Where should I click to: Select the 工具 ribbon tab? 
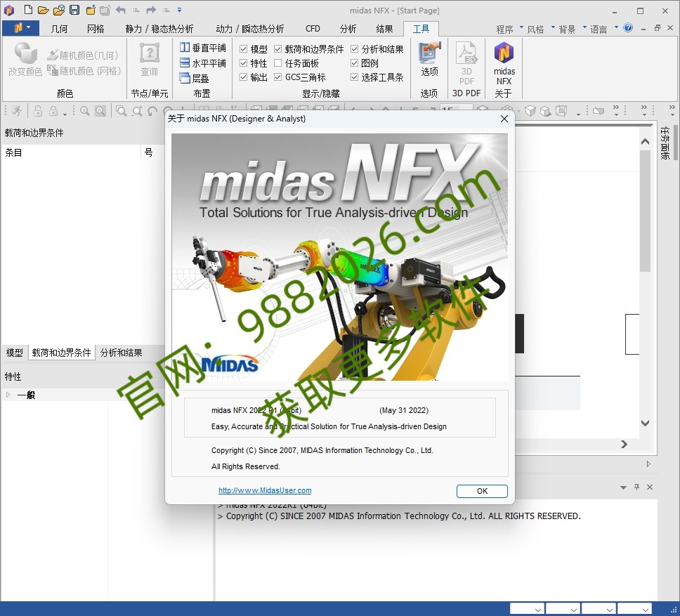click(x=421, y=29)
